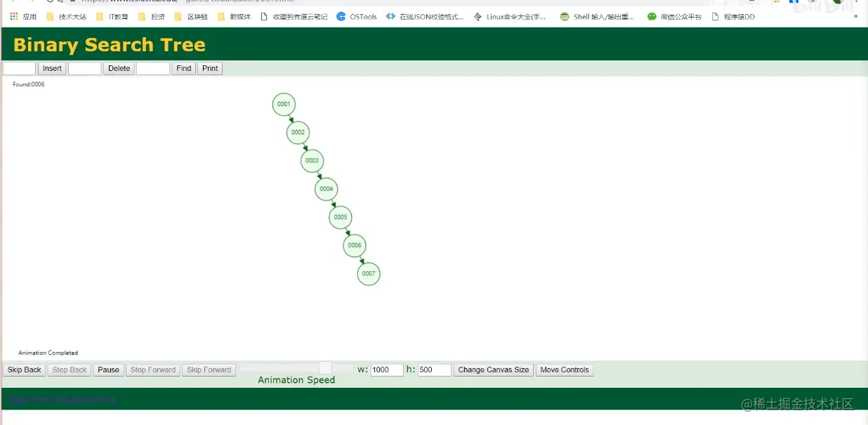Click the Move Controls button

click(x=565, y=370)
